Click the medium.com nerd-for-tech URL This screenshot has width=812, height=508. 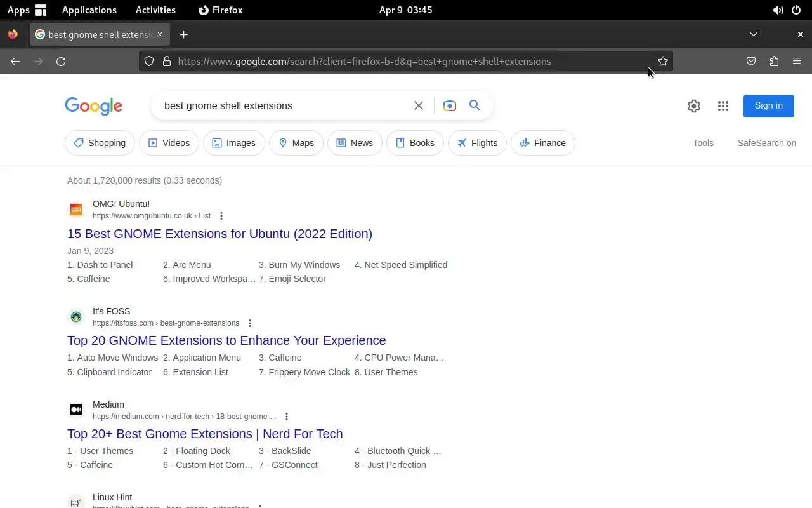(x=184, y=417)
